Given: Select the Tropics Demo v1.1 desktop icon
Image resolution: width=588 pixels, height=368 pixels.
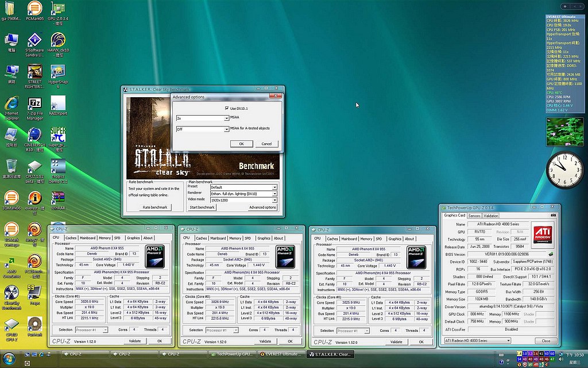Looking at the screenshot, I should [x=58, y=171].
